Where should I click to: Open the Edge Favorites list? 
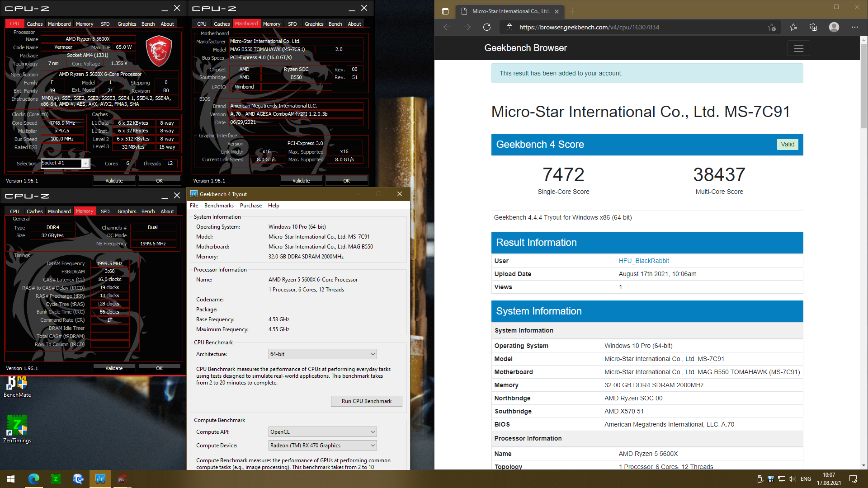click(793, 27)
